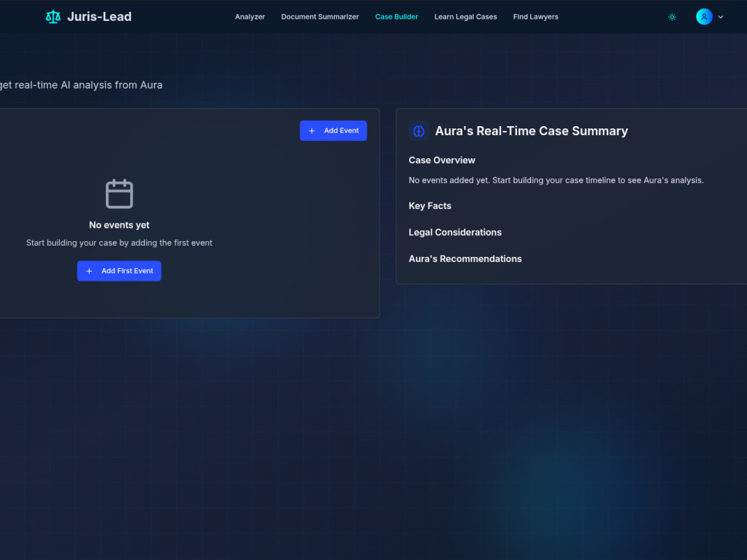Click Add First Event button

click(x=119, y=270)
